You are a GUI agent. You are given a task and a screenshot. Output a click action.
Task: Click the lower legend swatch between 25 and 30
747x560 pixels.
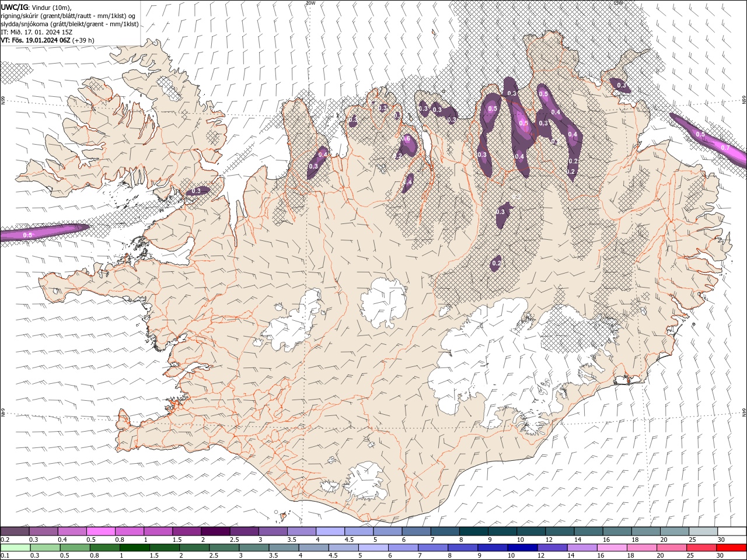(701, 548)
